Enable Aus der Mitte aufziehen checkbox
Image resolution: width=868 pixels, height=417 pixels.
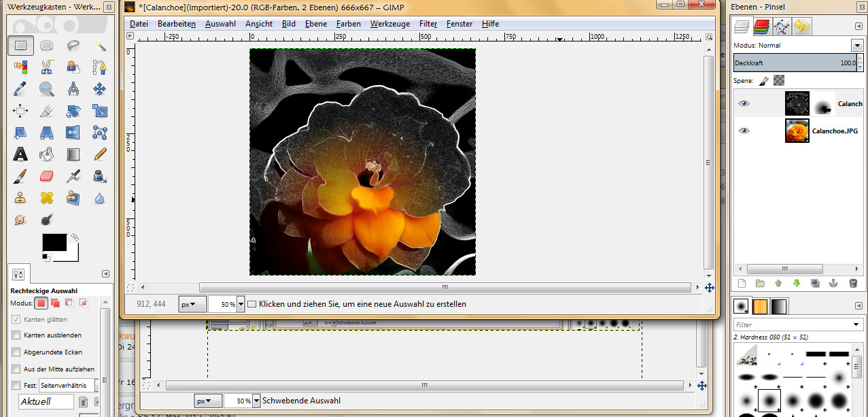pos(16,369)
